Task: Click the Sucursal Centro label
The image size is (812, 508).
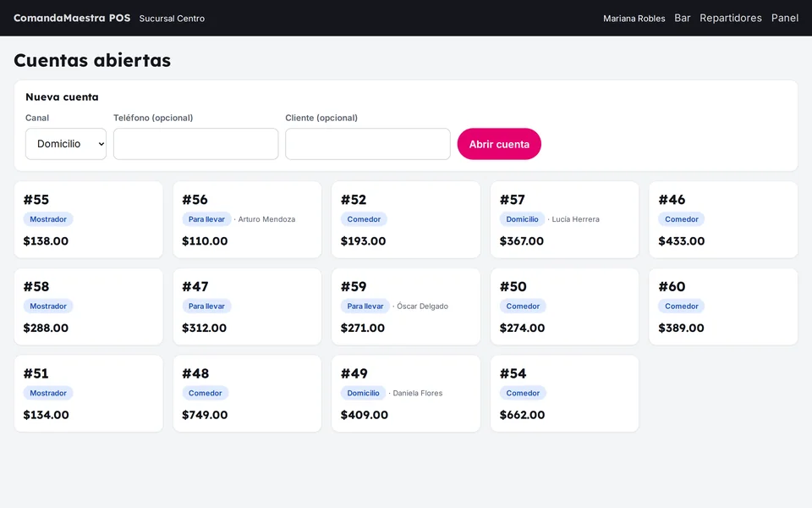Action: (172, 19)
